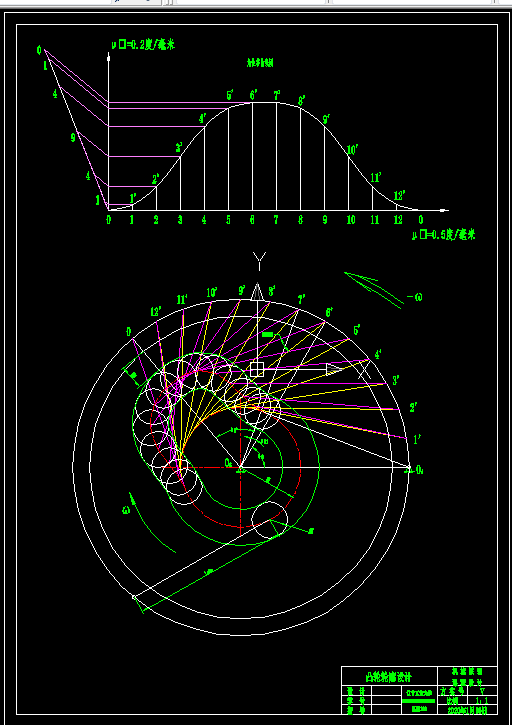
Task: Click the 4' label on the displacement curve
Action: click(203, 119)
